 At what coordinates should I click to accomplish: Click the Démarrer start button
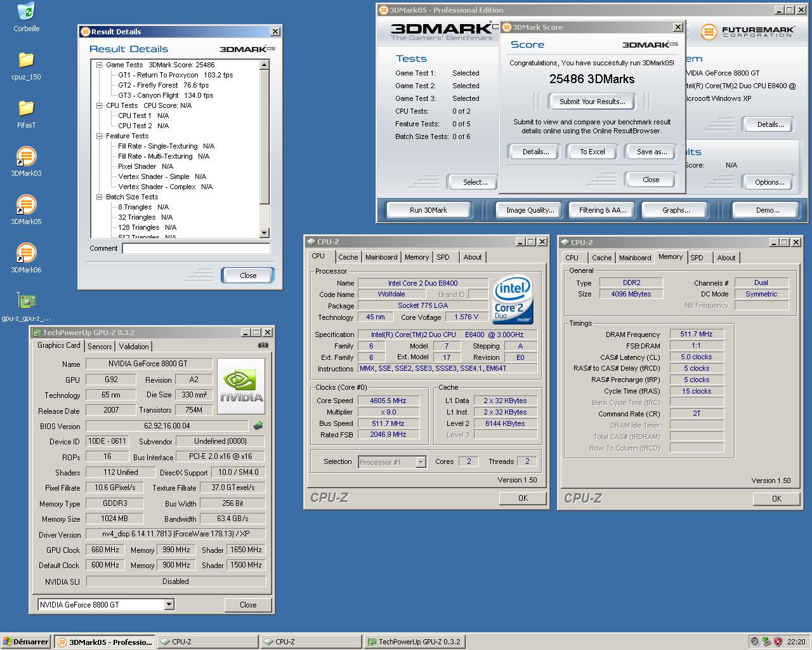(26, 642)
